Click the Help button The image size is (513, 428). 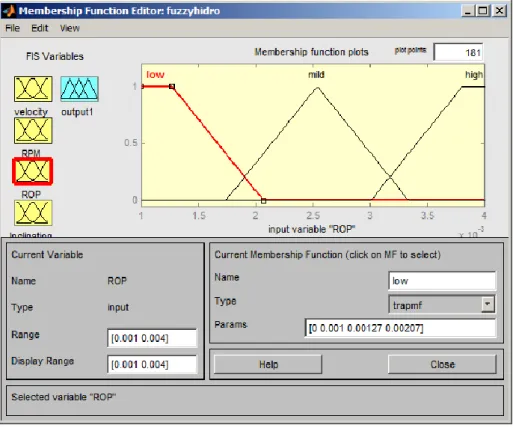tap(268, 364)
